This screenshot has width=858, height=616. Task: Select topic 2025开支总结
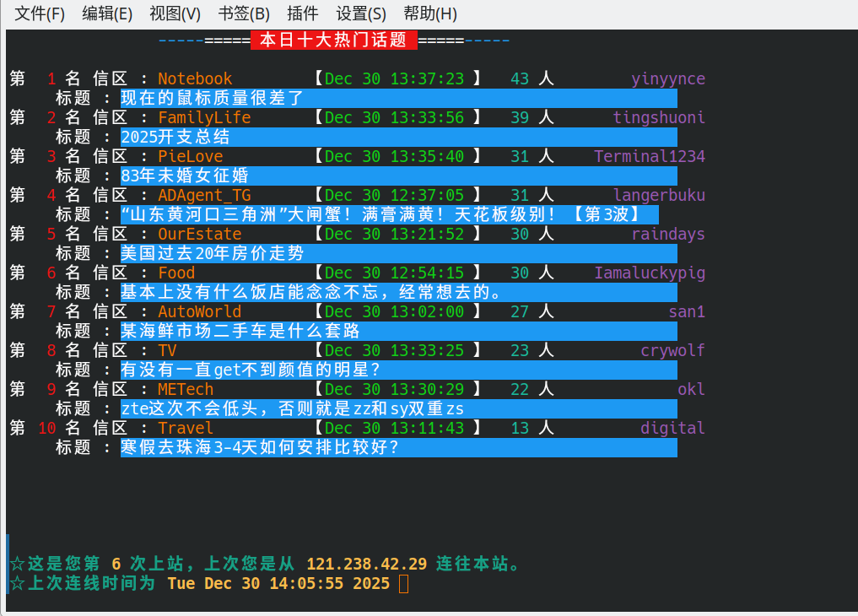pyautogui.click(x=175, y=137)
